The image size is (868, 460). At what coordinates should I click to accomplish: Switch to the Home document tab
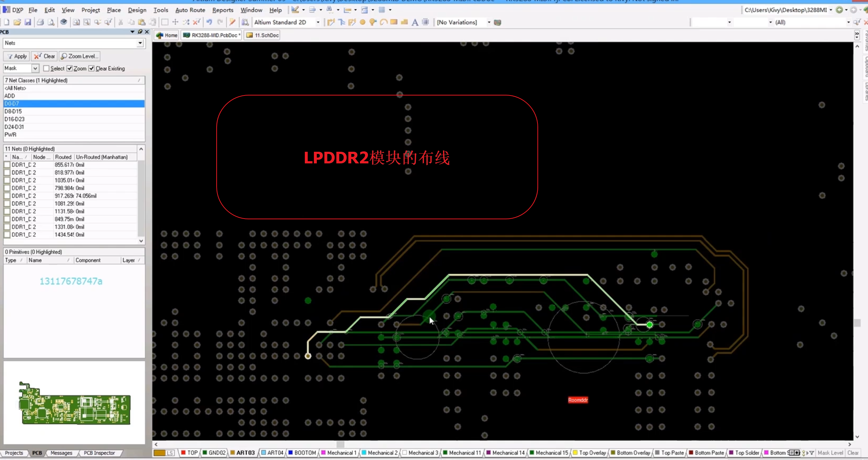[x=167, y=35]
